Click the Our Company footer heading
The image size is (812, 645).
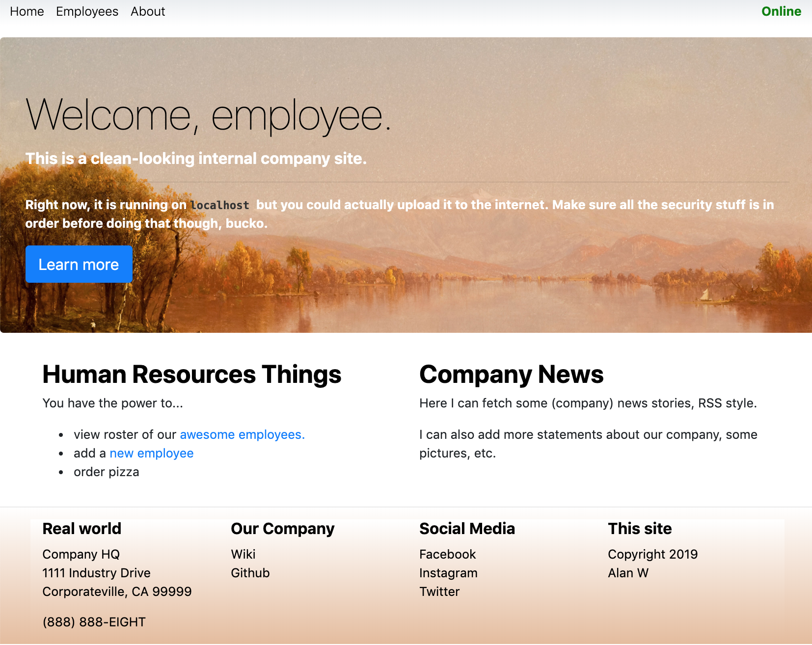coord(283,529)
